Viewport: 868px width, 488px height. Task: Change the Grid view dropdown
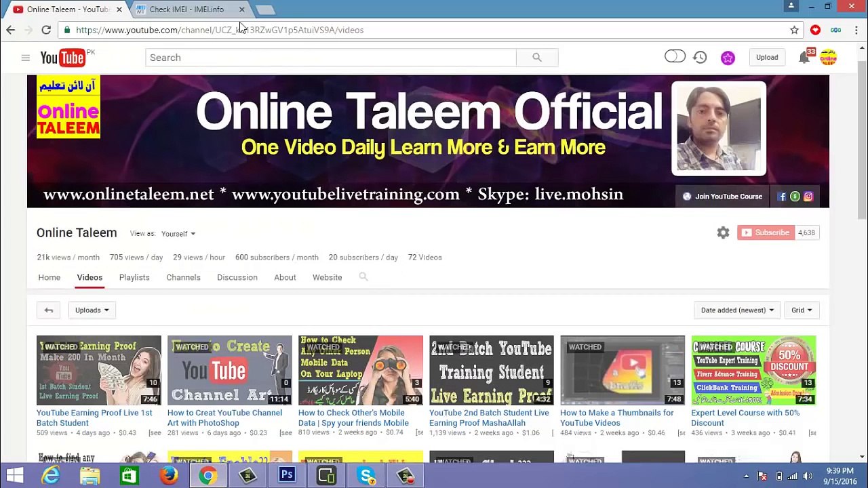click(801, 310)
